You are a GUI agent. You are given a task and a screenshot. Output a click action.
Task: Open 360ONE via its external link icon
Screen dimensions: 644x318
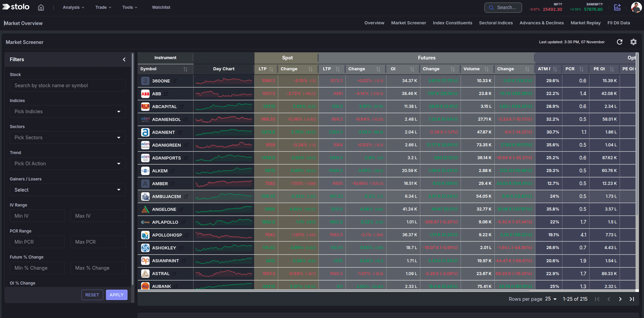175,81
